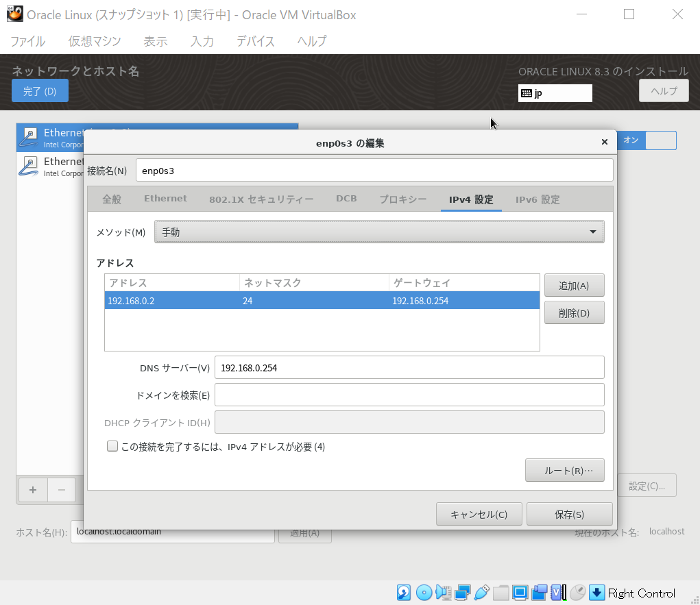Click the 保存(S) button
The width and height of the screenshot is (700, 605).
tap(569, 514)
